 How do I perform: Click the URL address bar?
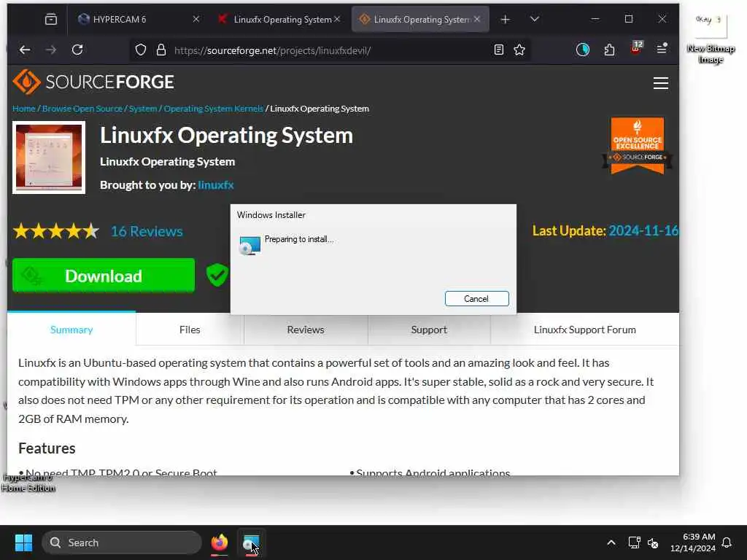[329, 50]
